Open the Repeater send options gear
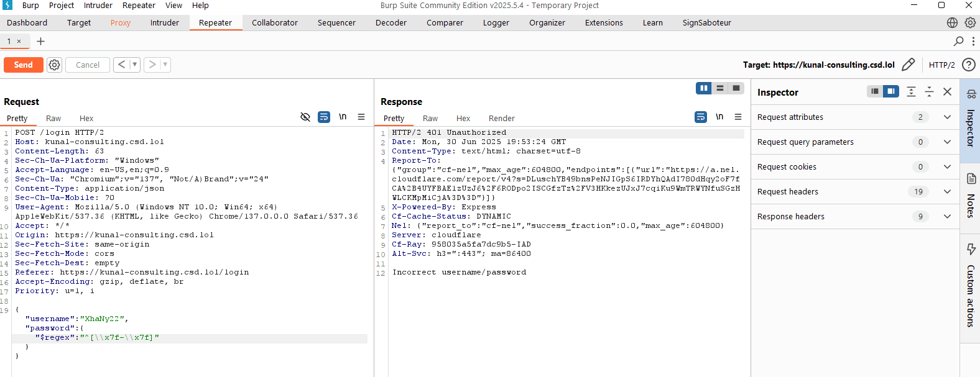This screenshot has height=377, width=980. (55, 65)
